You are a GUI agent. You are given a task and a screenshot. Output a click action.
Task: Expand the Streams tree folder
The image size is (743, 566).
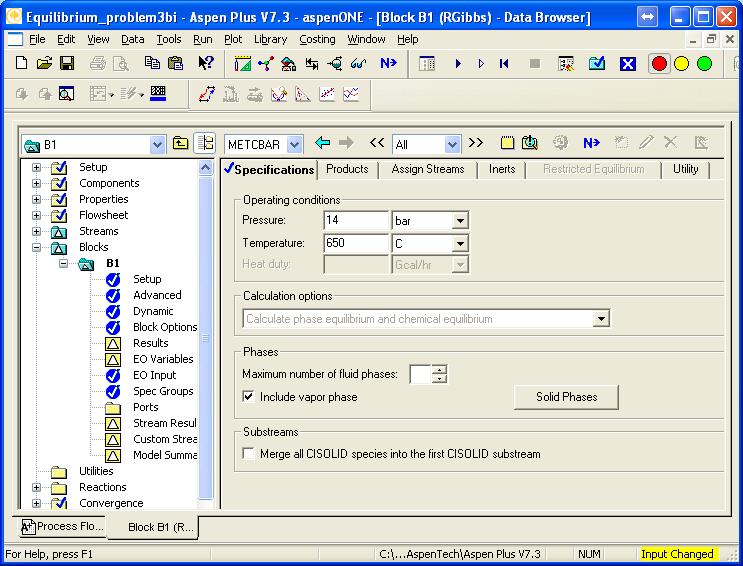(x=36, y=231)
